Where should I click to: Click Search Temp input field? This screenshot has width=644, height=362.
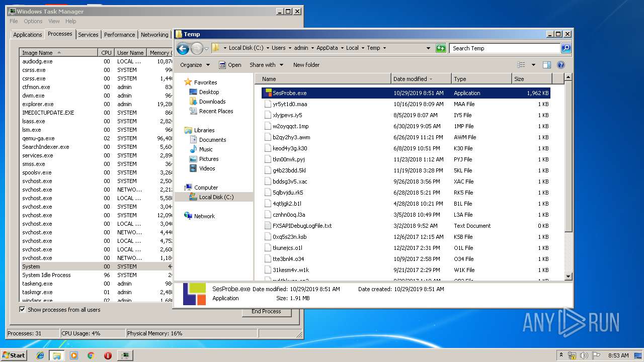[505, 48]
